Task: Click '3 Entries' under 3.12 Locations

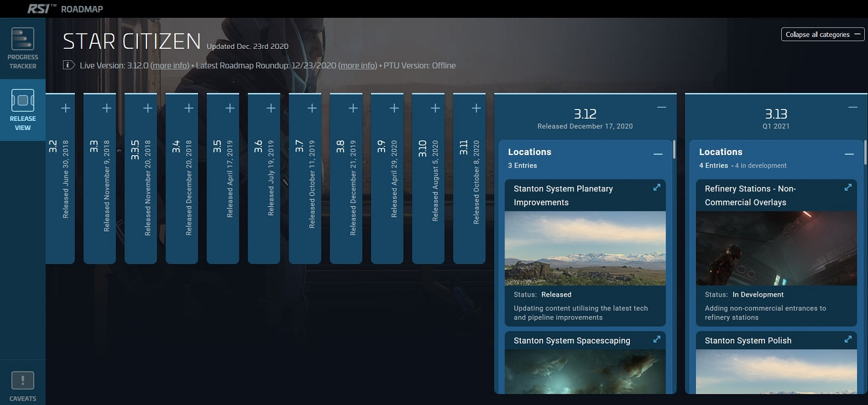Action: [522, 166]
